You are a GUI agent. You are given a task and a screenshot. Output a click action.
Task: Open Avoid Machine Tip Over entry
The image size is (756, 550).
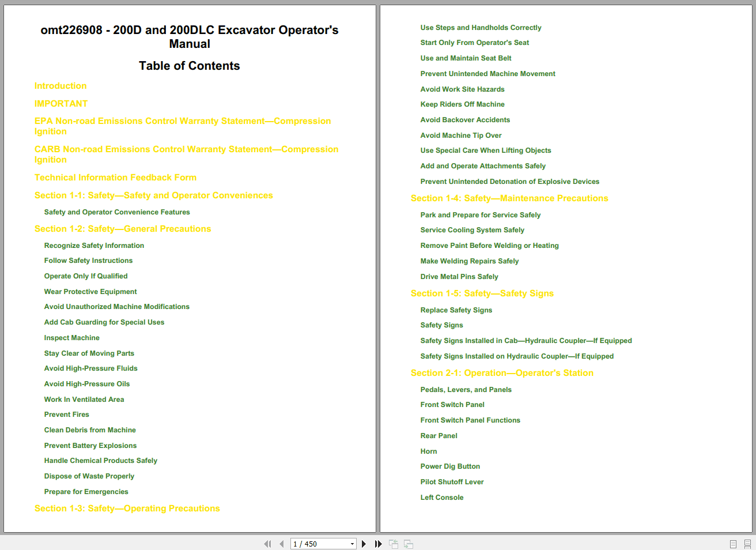tap(461, 135)
